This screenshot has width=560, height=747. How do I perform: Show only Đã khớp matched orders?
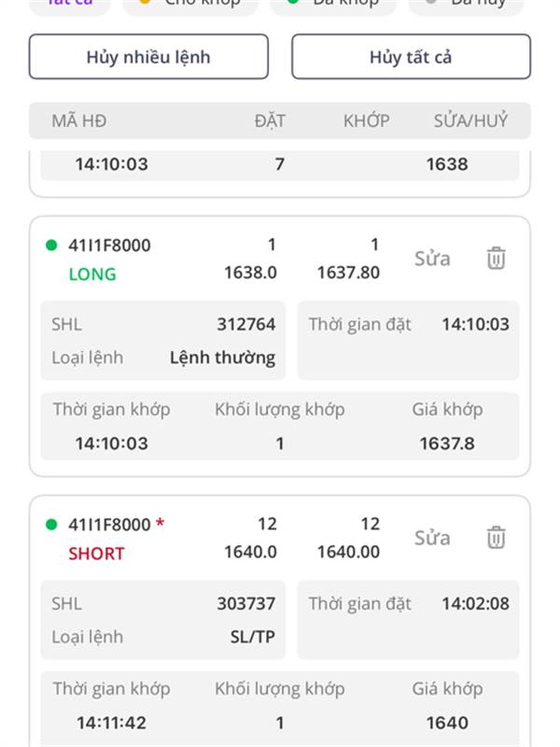333,4
